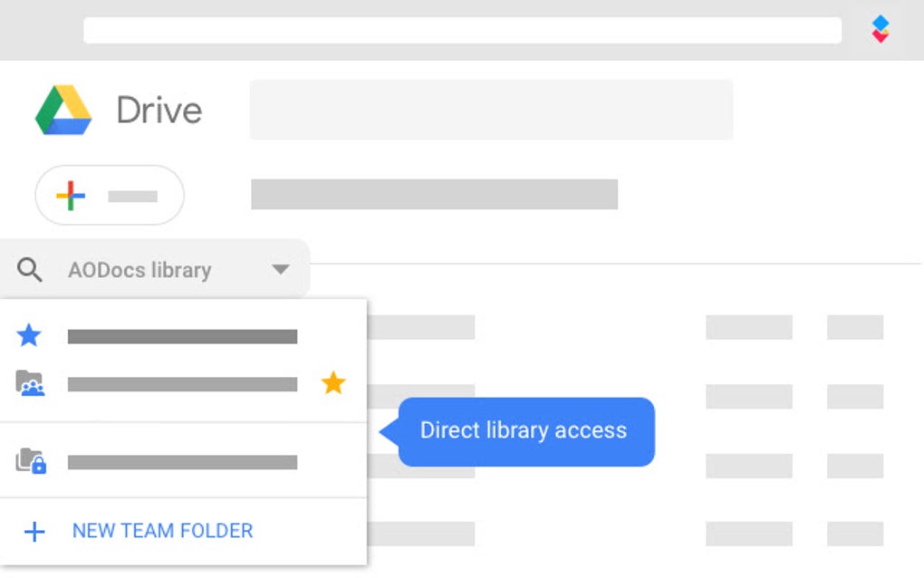924x578 pixels.
Task: Select the shared team folder icon
Action: 30,383
